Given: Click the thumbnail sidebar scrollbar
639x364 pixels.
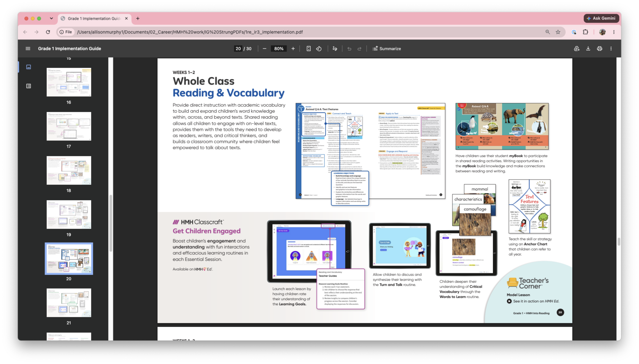Looking at the screenshot, I should (111, 224).
